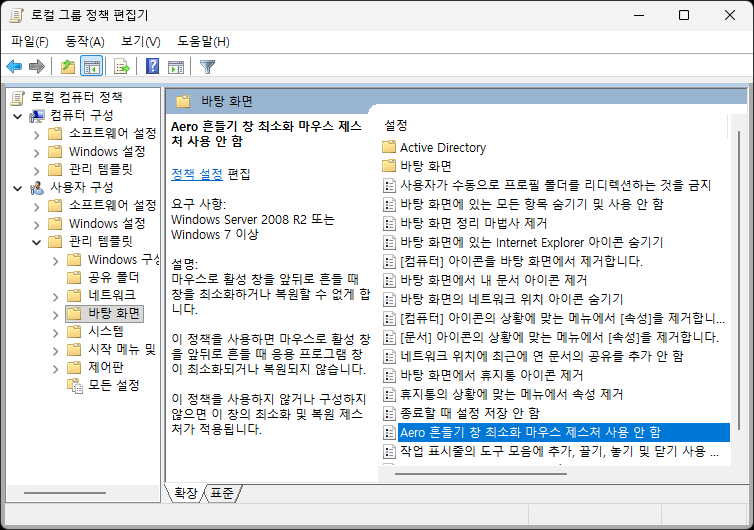This screenshot has width=754, height=530.
Task: Click the 설정 column header
Action: pos(396,125)
